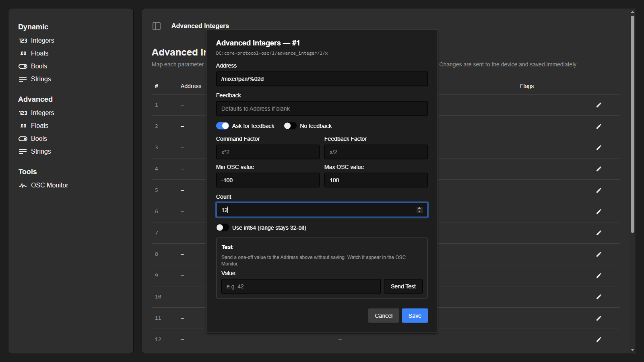Click the scrollbar down arrow
644x362 pixels.
click(x=632, y=350)
